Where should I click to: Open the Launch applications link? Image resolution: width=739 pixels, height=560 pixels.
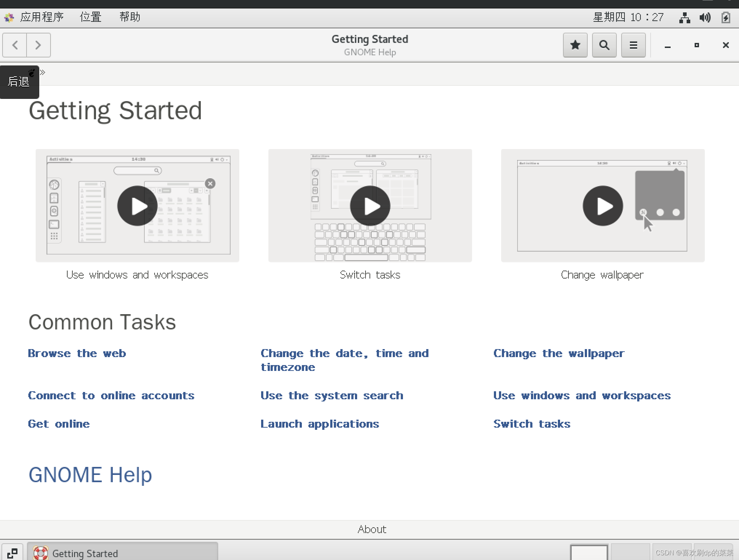[320, 424]
